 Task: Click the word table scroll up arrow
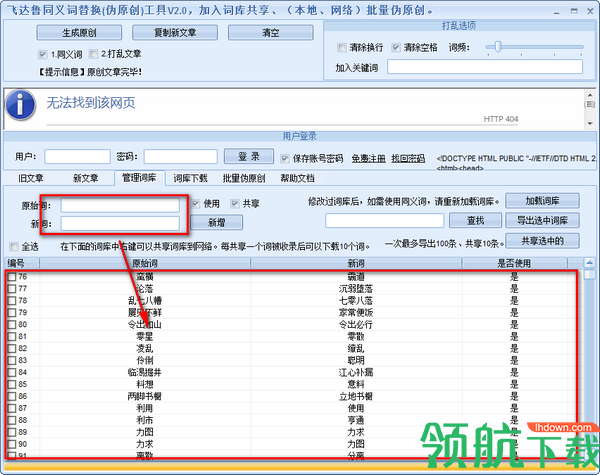[x=589, y=263]
